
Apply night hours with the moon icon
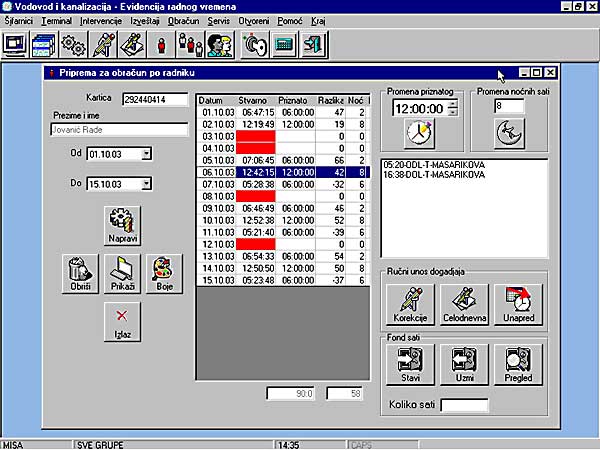tap(510, 132)
